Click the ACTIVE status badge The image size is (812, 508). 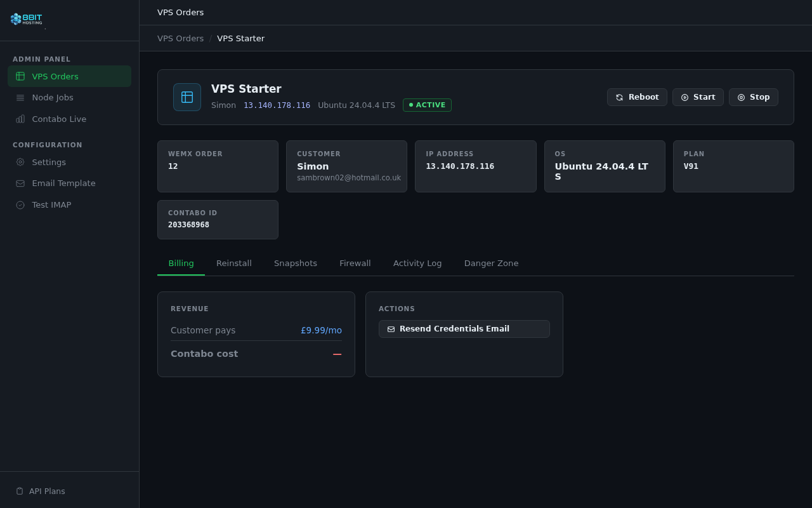point(427,105)
